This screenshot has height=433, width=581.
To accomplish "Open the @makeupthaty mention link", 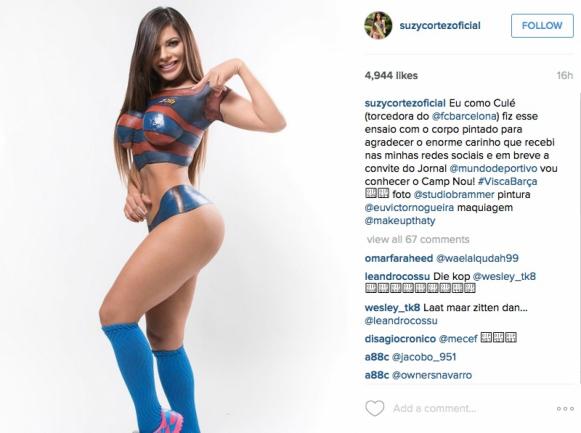I will (400, 221).
